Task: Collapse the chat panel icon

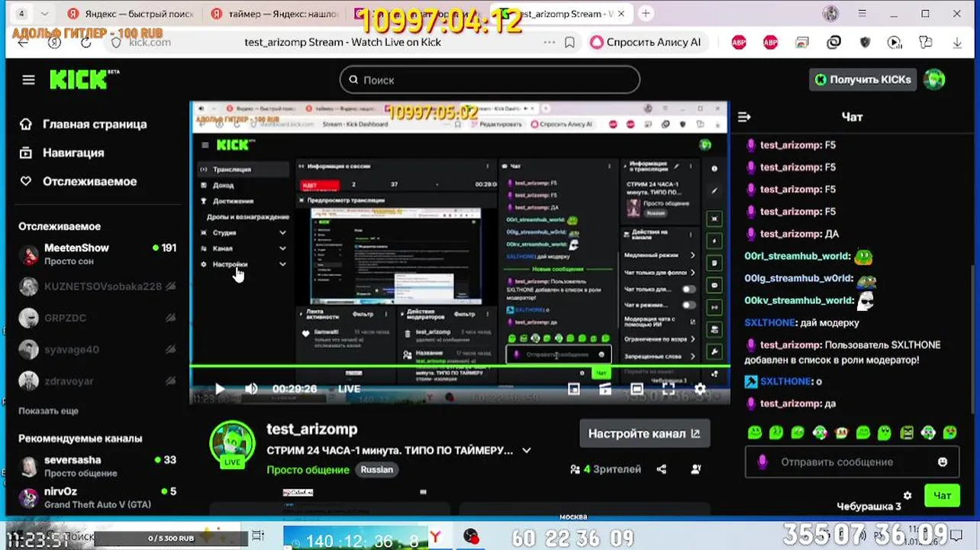Action: (744, 117)
